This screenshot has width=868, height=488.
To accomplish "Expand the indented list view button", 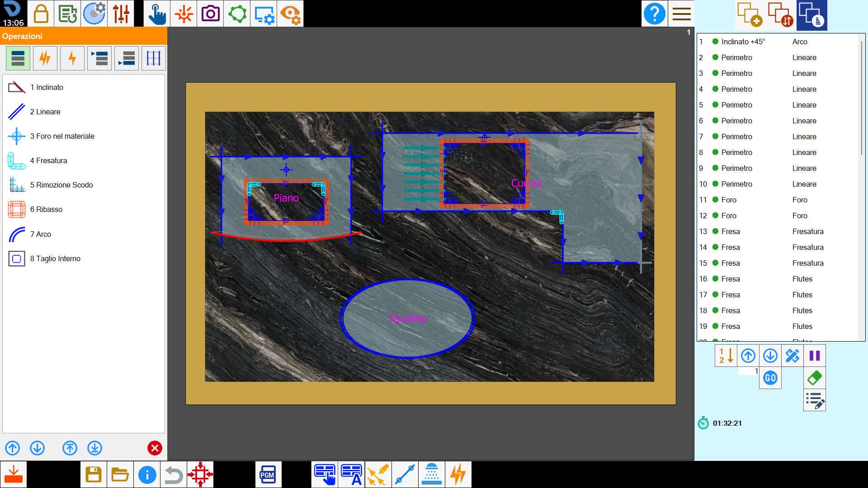I will (99, 58).
